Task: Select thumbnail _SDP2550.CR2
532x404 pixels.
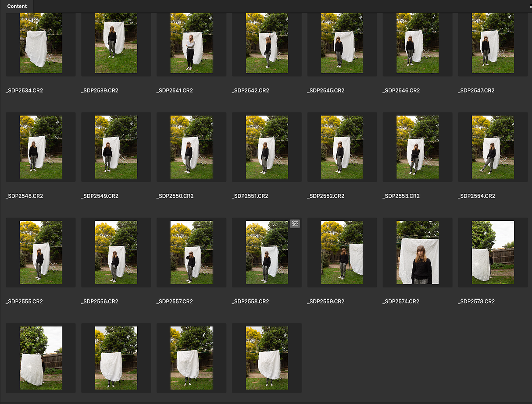Action: (192, 147)
